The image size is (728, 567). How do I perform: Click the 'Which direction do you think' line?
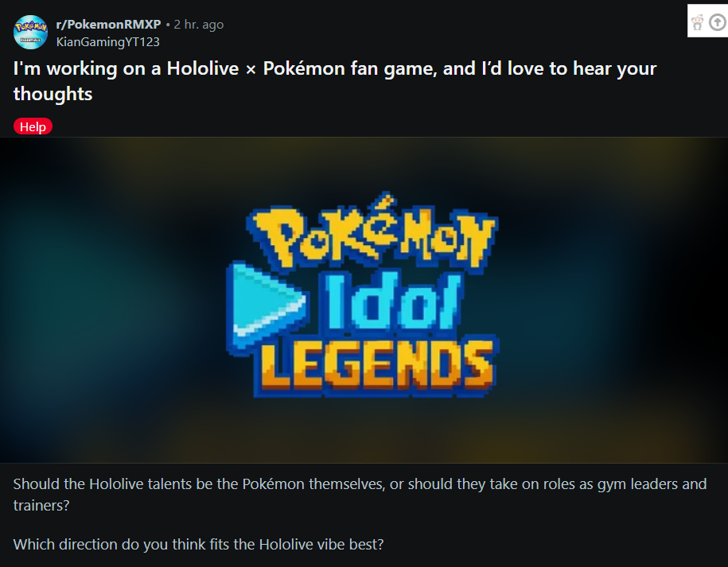[x=198, y=544]
